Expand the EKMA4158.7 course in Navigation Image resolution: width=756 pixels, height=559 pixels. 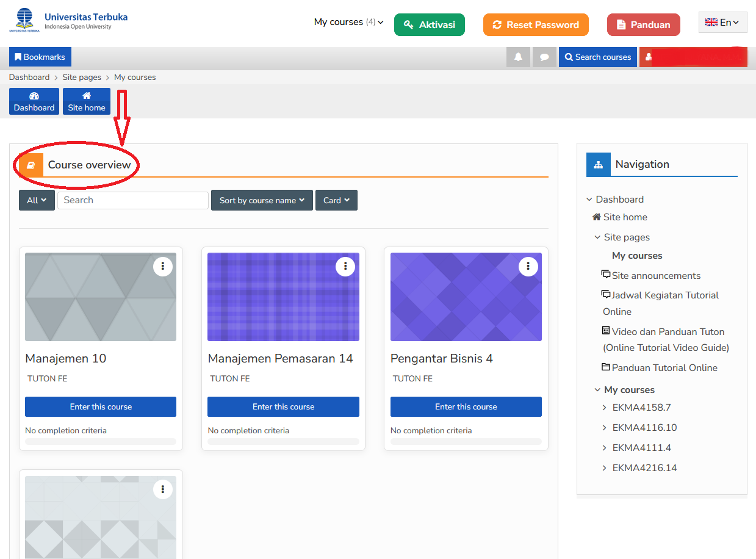[603, 407]
